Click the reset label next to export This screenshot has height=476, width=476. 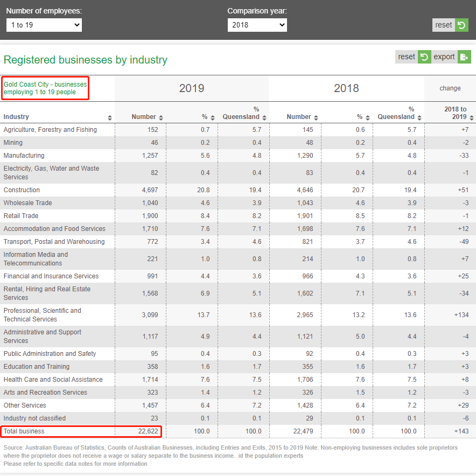[407, 57]
